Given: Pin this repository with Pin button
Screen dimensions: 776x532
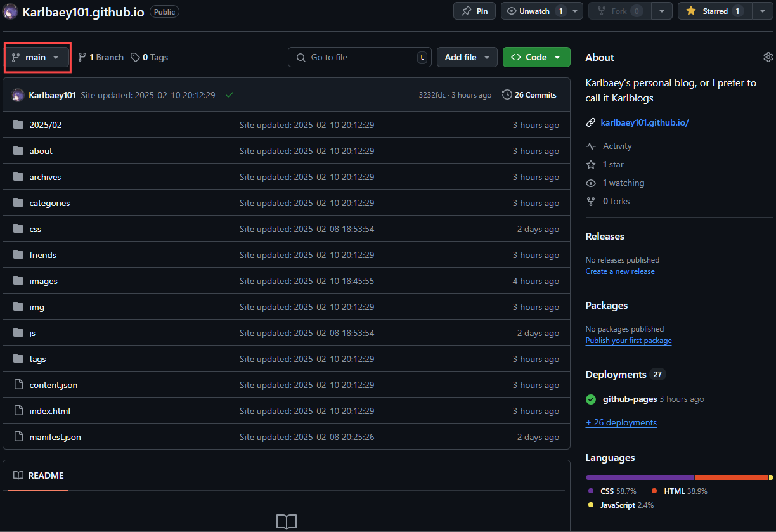Looking at the screenshot, I should (x=475, y=11).
